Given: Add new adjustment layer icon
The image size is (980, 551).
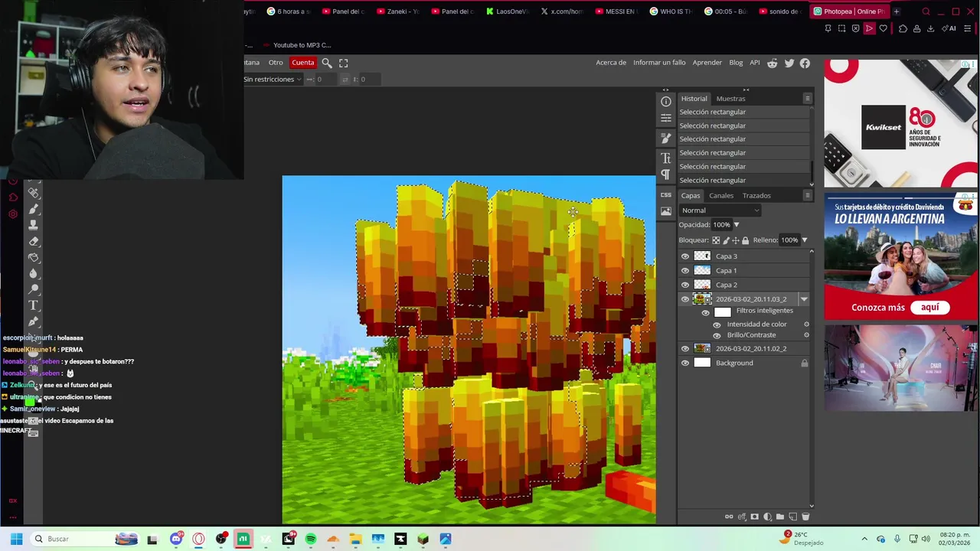Looking at the screenshot, I should [767, 517].
